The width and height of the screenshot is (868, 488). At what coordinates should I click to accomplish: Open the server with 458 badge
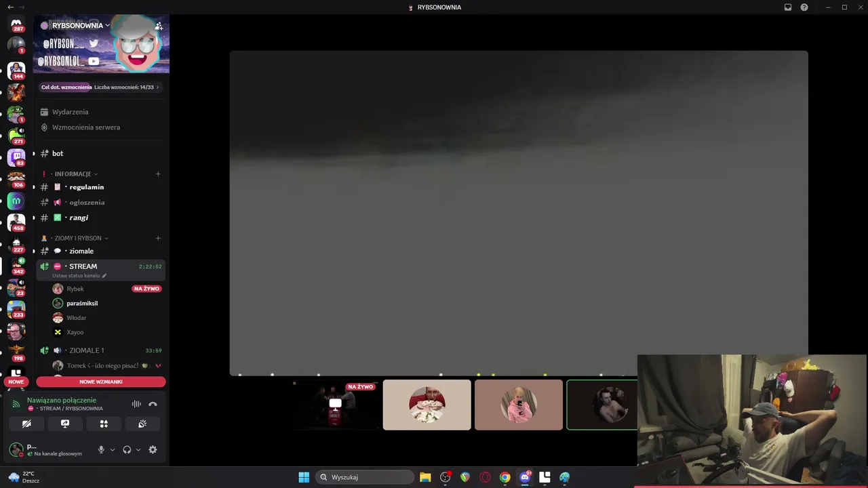coord(16,222)
